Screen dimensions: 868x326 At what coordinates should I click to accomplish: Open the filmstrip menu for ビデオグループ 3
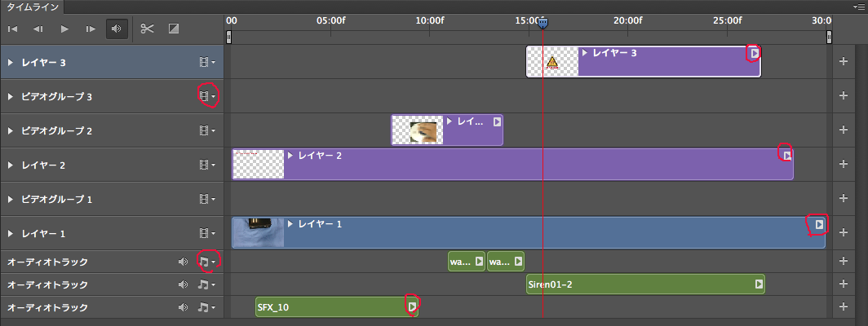207,96
